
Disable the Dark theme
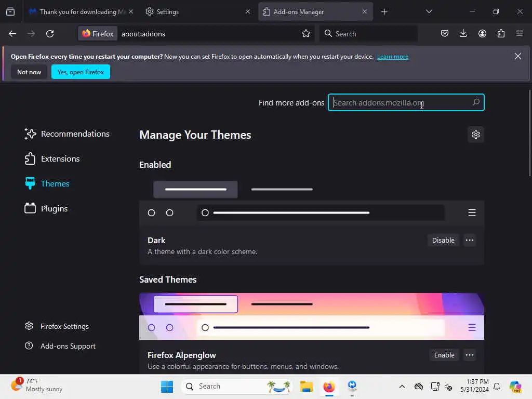[x=443, y=240]
